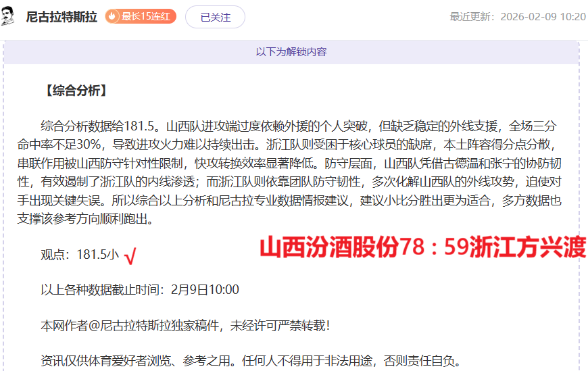Click the flame icon in the streak badge
The height and width of the screenshot is (371, 588).
[113, 17]
